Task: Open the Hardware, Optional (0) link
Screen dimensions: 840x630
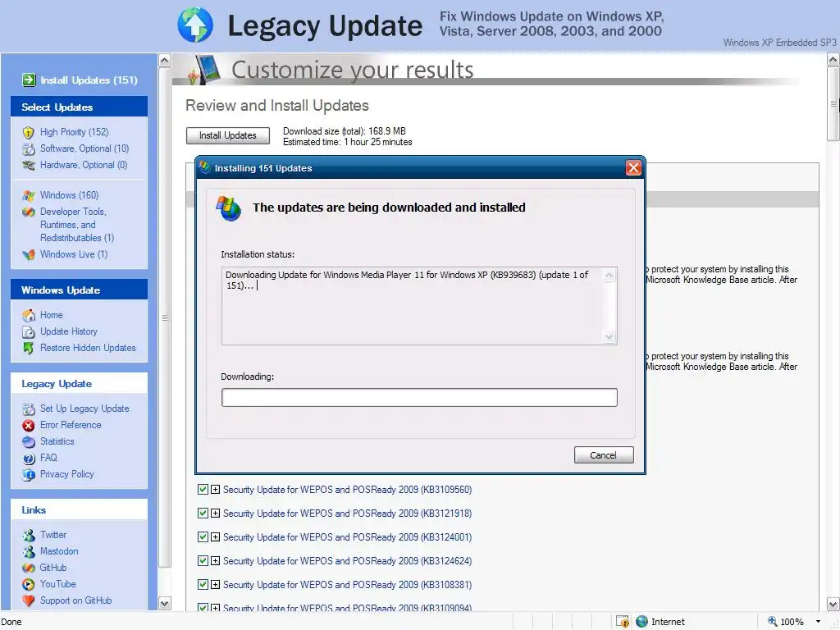Action: click(x=84, y=165)
